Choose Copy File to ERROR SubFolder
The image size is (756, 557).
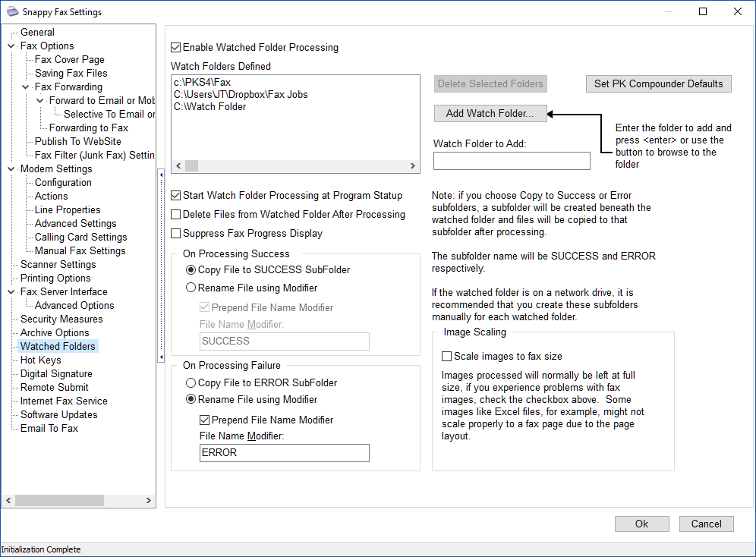pyautogui.click(x=191, y=383)
